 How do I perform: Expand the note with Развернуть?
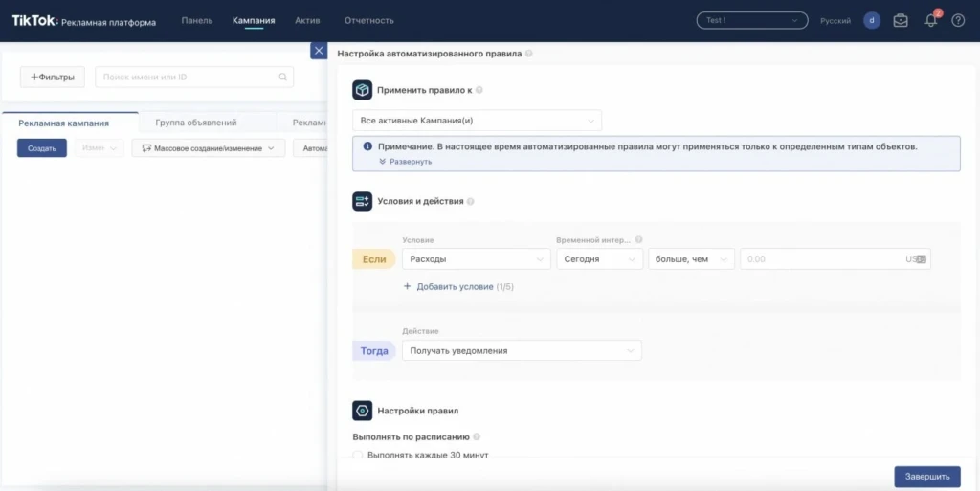point(411,161)
